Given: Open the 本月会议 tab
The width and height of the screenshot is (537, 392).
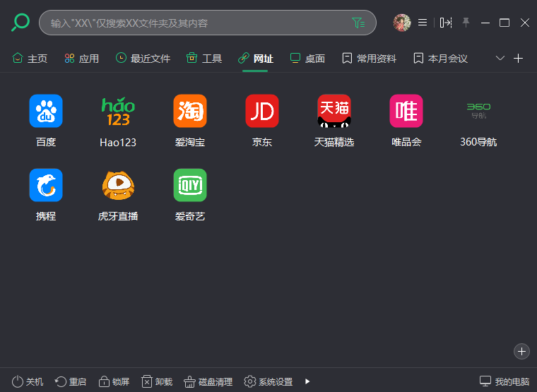Looking at the screenshot, I should coord(440,59).
